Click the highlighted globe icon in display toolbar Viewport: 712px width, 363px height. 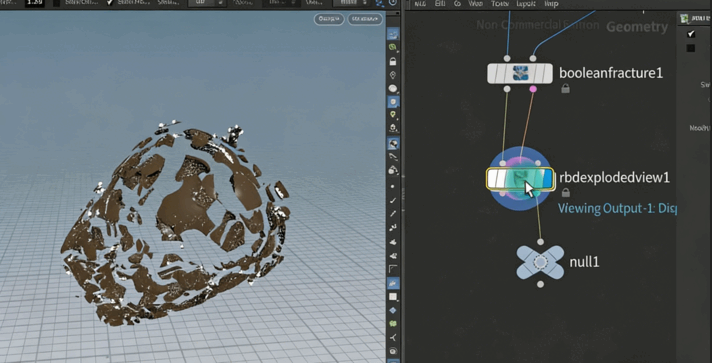click(393, 144)
